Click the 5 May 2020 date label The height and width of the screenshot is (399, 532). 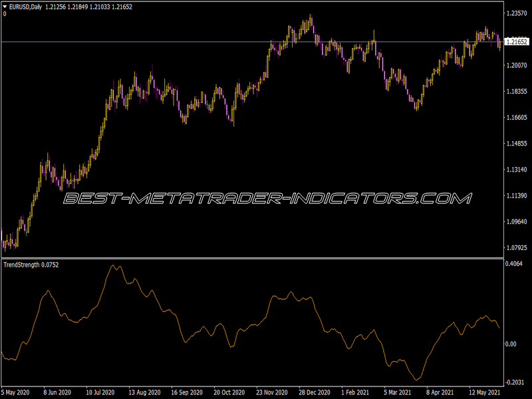(15, 392)
